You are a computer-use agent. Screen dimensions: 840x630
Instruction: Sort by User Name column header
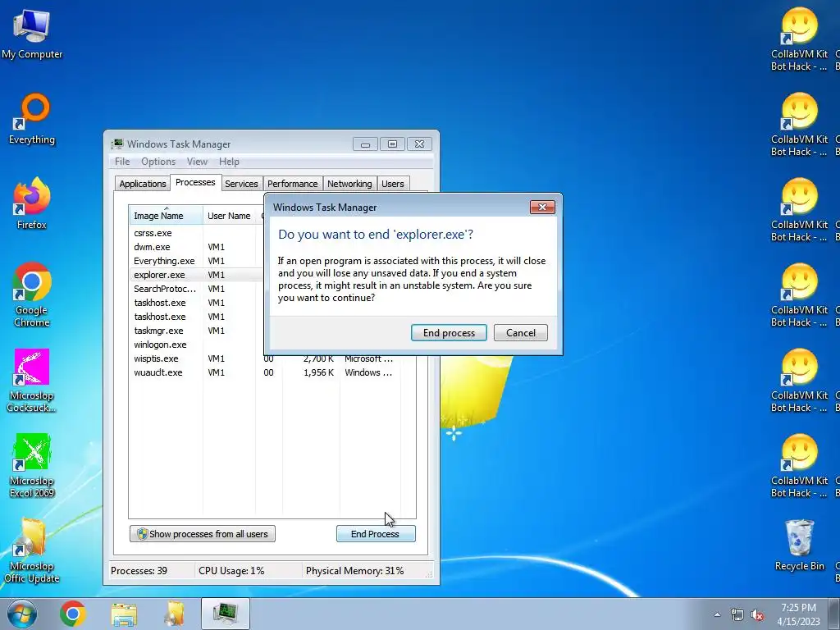pos(229,216)
